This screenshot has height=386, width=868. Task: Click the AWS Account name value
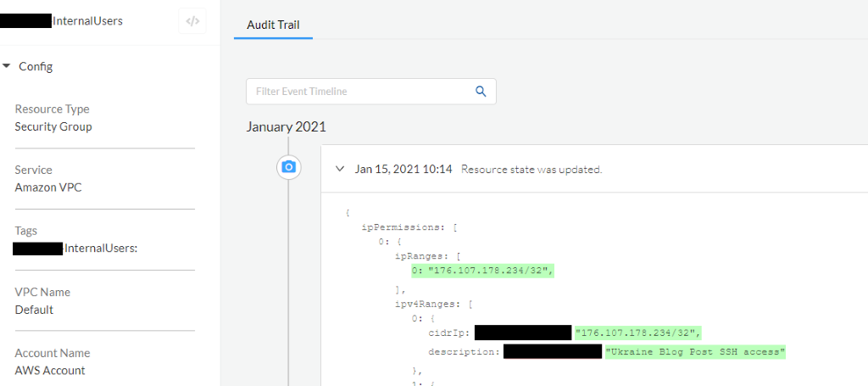tap(50, 371)
